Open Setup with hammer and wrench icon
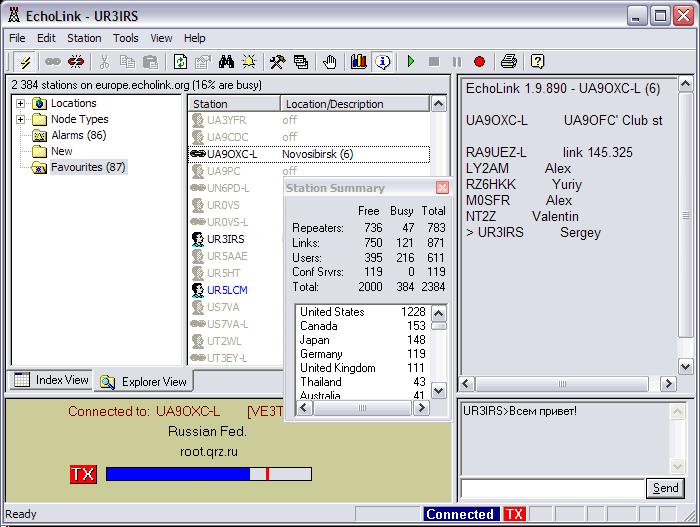This screenshot has height=527, width=700. pos(278,62)
